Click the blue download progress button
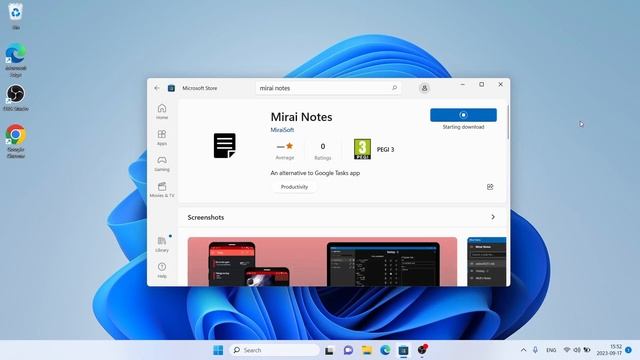This screenshot has height=360, width=640. pyautogui.click(x=463, y=115)
